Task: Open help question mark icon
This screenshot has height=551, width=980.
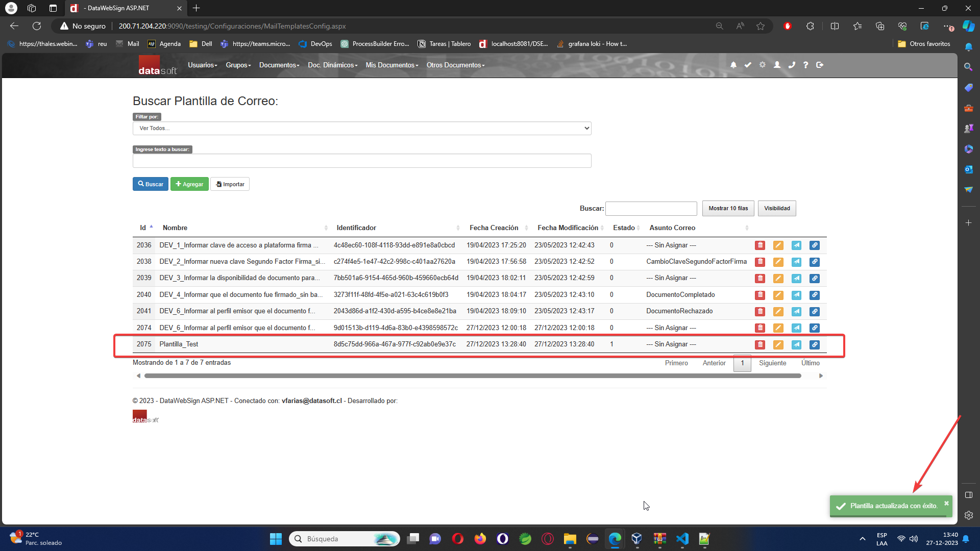Action: click(805, 65)
